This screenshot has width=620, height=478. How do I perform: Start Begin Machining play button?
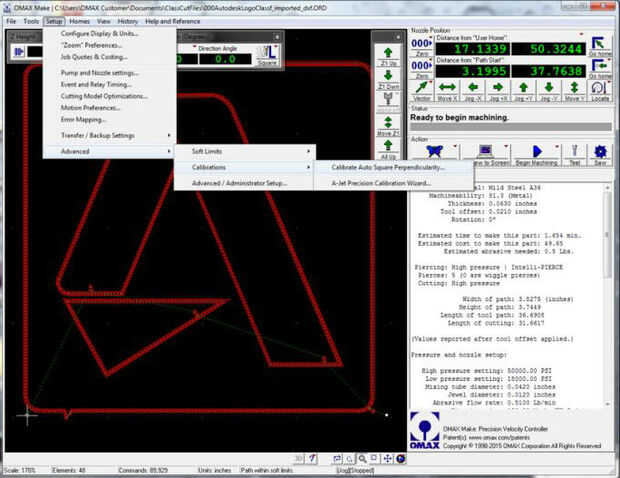click(537, 154)
